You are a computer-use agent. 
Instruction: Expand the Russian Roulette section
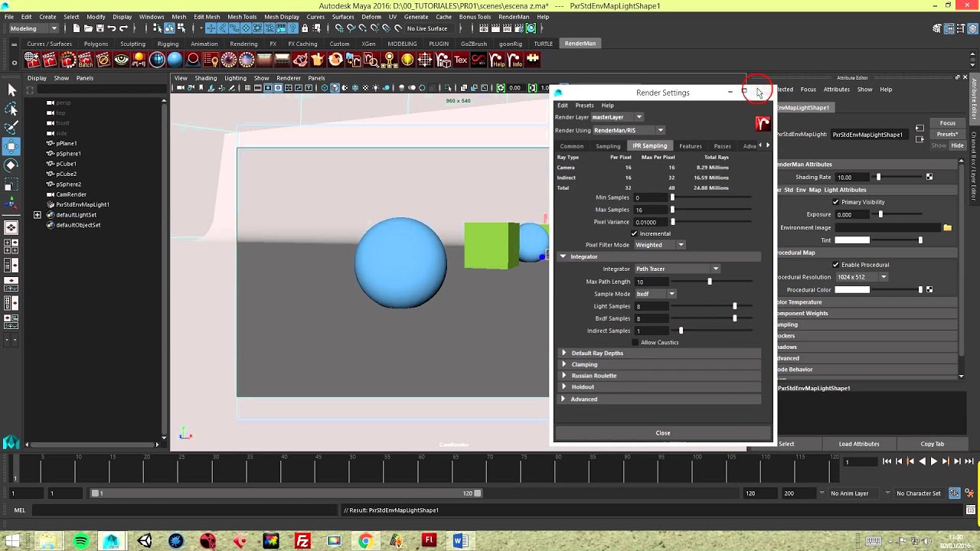click(564, 376)
